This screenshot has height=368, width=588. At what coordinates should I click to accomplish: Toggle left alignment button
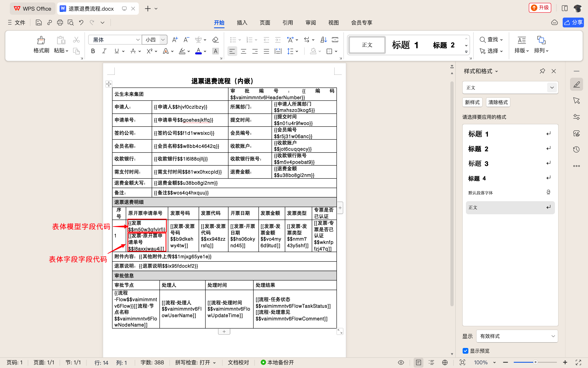(232, 51)
